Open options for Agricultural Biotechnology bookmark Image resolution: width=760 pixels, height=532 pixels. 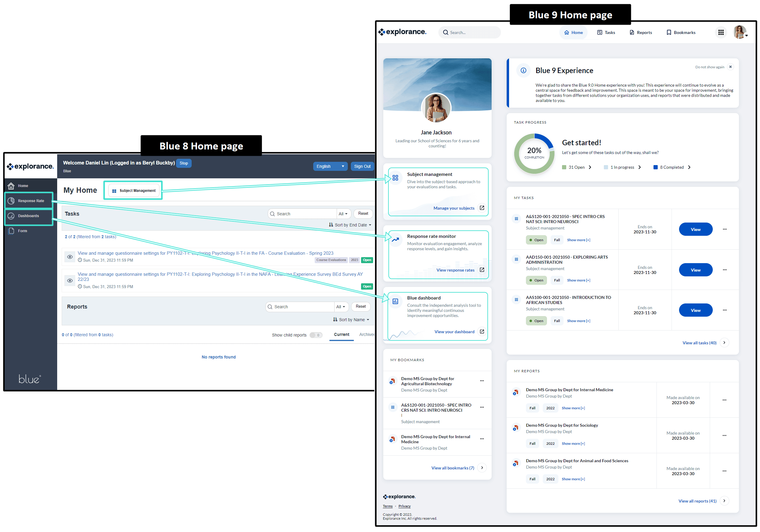(482, 381)
